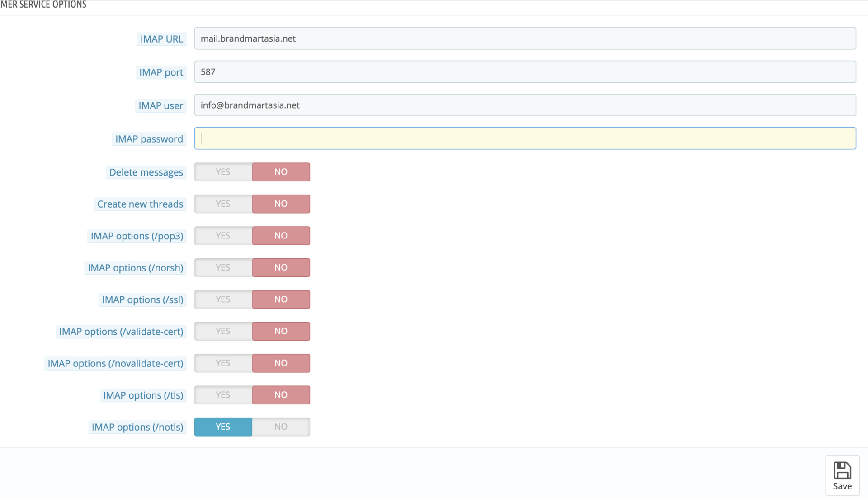Enable Create new threads with YES
Screen dimensions: 868x499
pos(223,204)
